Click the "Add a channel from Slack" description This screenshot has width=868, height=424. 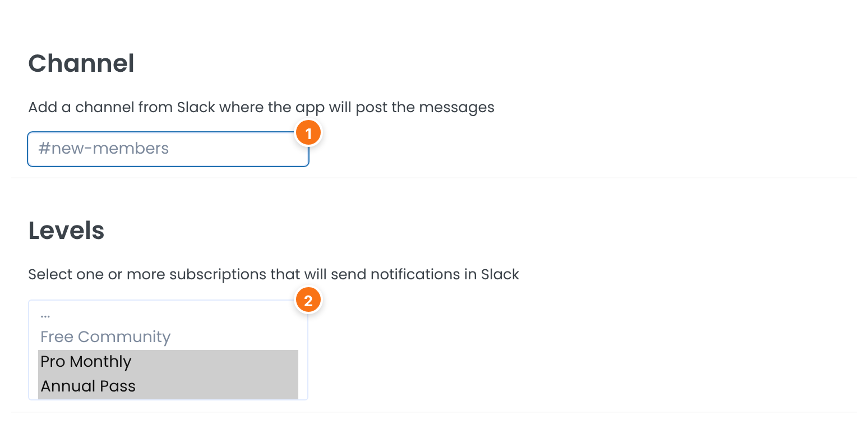[261, 107]
